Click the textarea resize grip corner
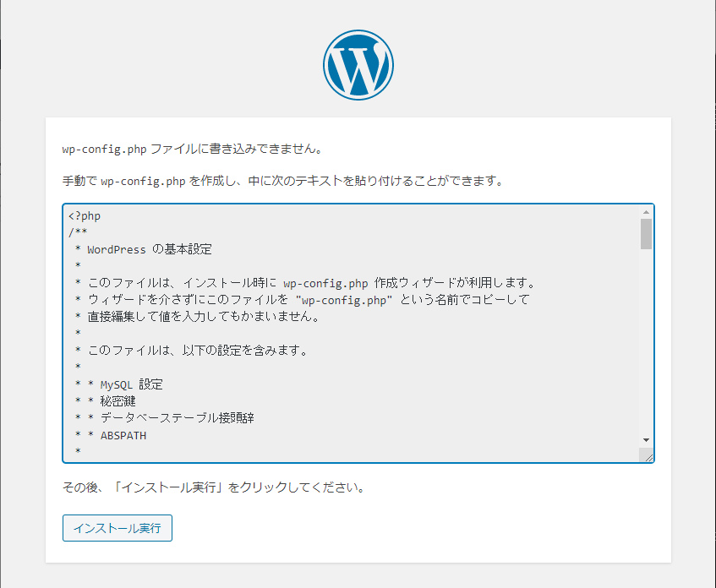The width and height of the screenshot is (716, 588). coord(647,455)
